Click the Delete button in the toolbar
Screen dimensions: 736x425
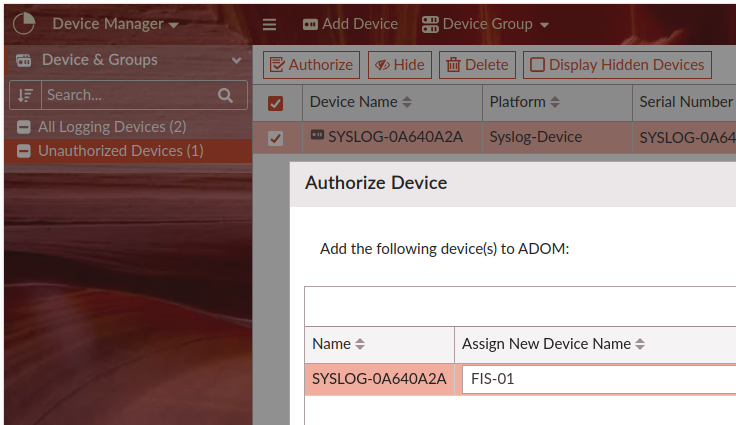477,65
